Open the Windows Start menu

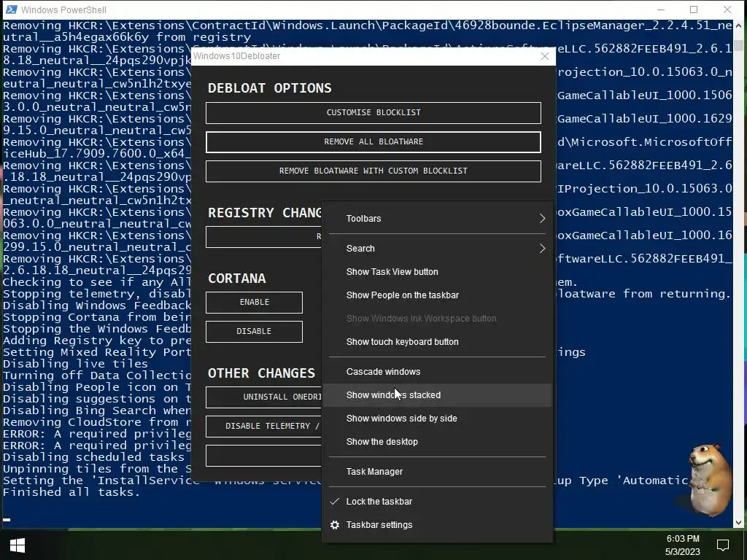[x=18, y=545]
